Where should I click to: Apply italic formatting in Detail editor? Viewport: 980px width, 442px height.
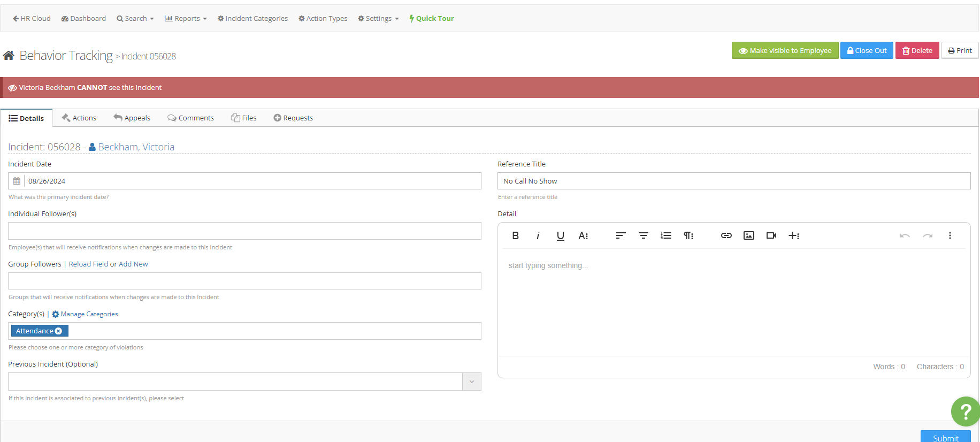pyautogui.click(x=538, y=235)
